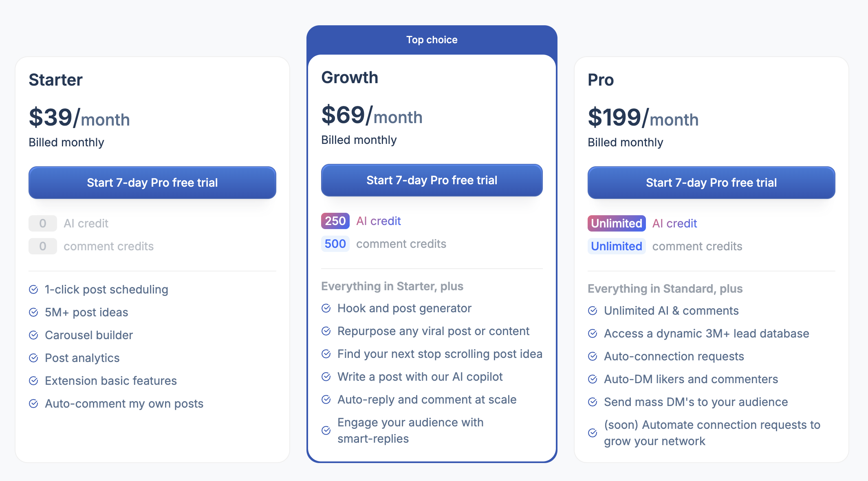
Task: Start the Pro free trial from the Growth plan
Action: point(432,180)
